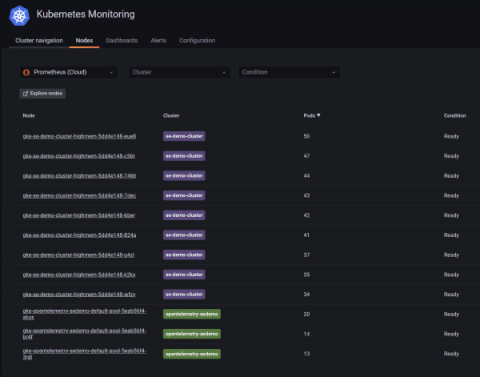Open the opentelemetry node link with 14 pods
This screenshot has width=480, height=377.
tap(84, 334)
